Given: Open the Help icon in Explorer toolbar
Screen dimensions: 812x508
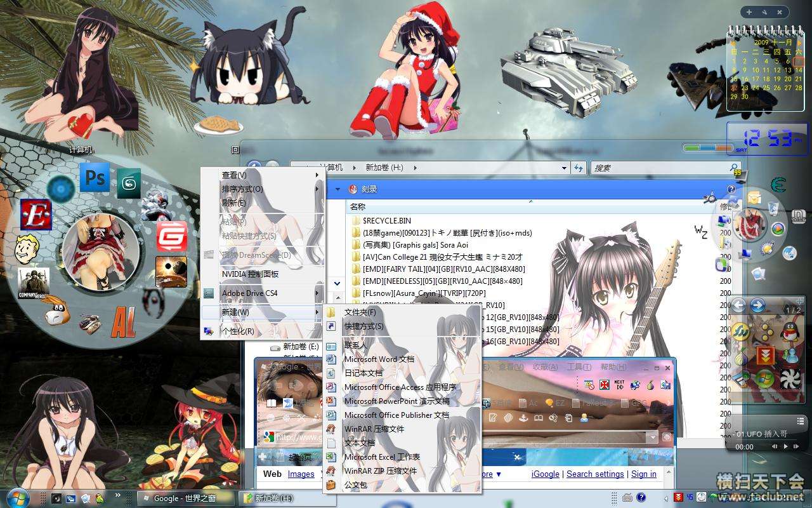Looking at the screenshot, I should pyautogui.click(x=731, y=189).
